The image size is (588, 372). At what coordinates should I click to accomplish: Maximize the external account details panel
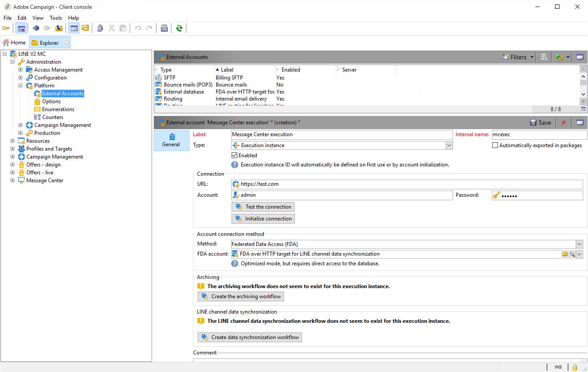tap(580, 123)
